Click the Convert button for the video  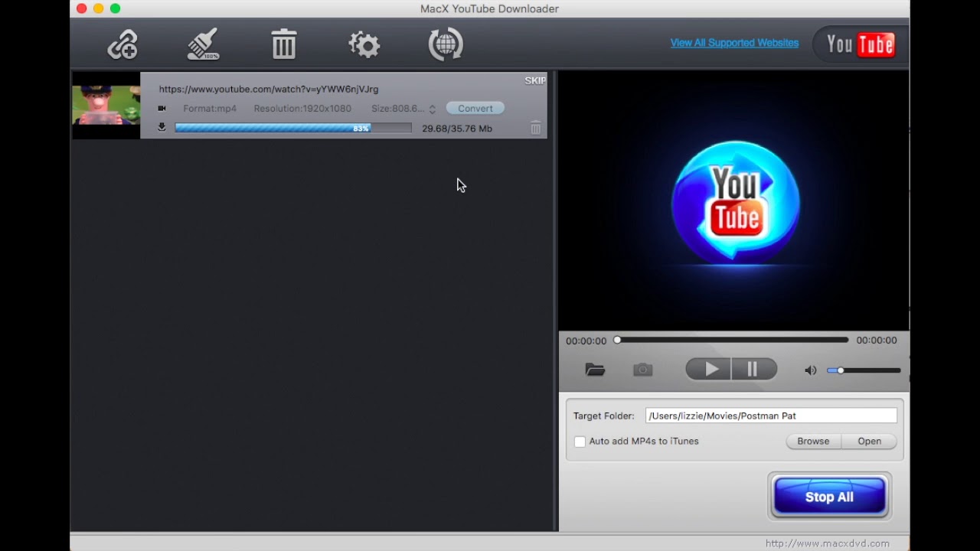pos(475,108)
